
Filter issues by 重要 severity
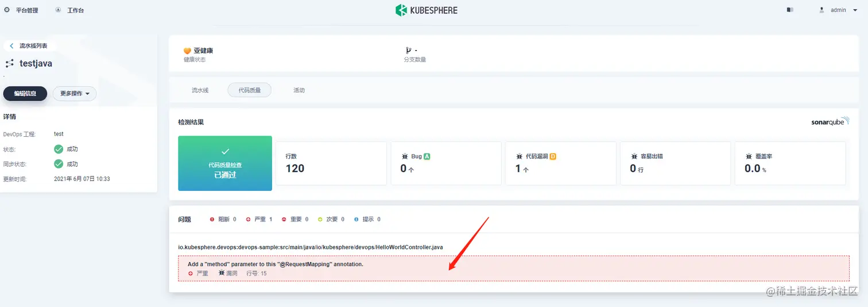coord(295,220)
